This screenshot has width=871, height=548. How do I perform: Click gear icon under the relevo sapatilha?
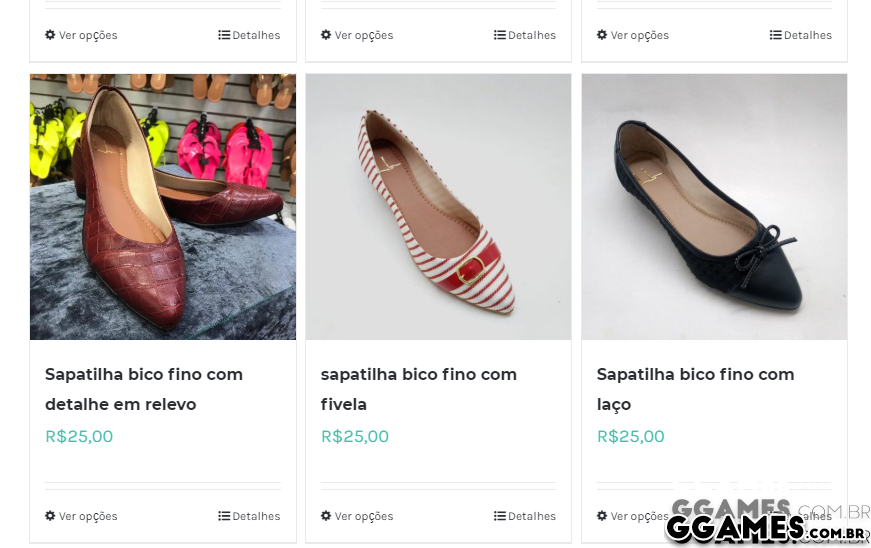tap(50, 516)
